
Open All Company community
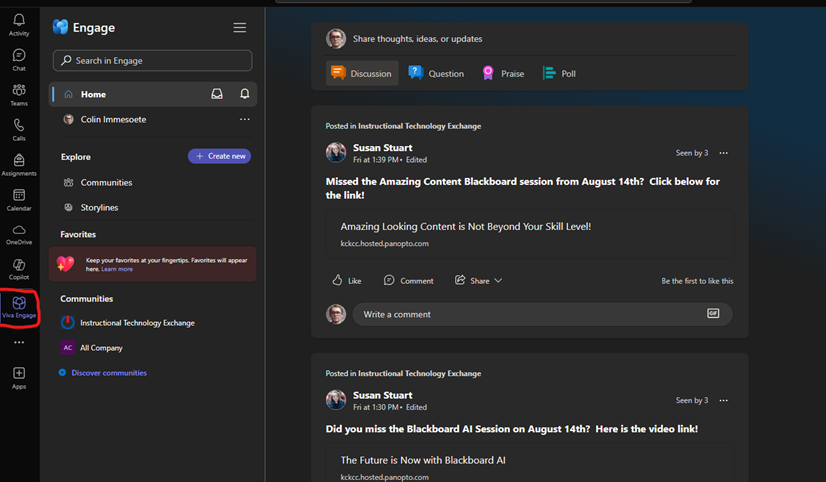tap(101, 348)
